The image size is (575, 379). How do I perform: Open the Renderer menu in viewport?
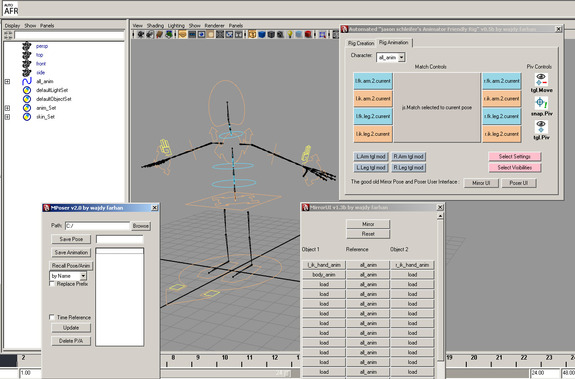214,26
